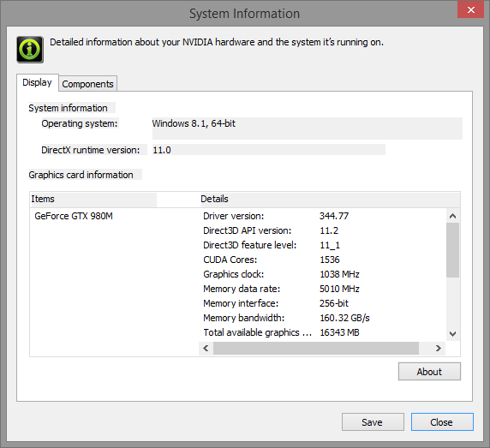
Task: Click the vertical scrollbar down arrow
Action: coord(452,334)
